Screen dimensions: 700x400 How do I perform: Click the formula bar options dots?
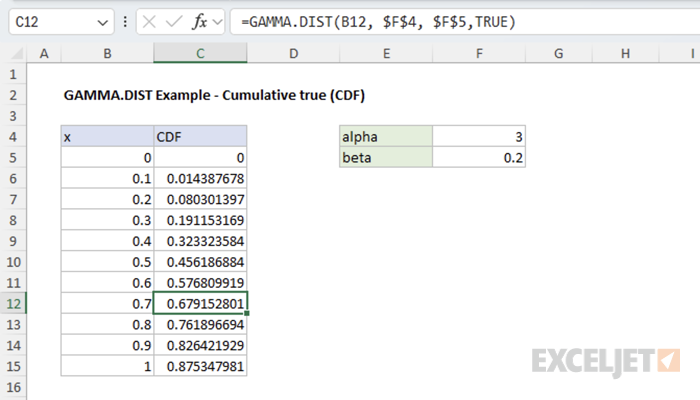pyautogui.click(x=125, y=21)
